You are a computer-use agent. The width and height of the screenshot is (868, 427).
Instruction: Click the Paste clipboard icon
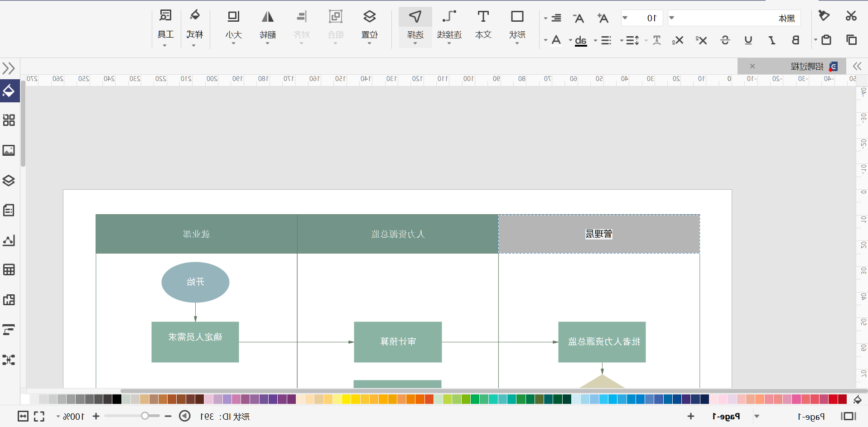[826, 40]
